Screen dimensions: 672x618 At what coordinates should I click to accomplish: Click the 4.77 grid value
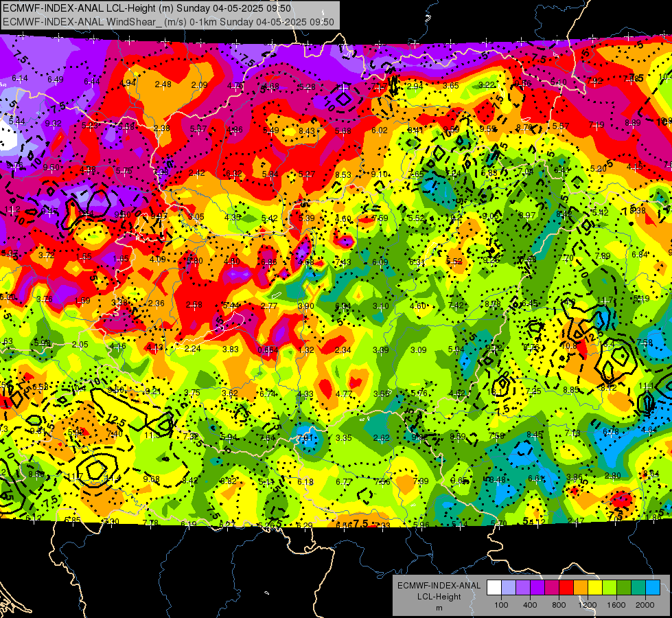pyautogui.click(x=344, y=394)
